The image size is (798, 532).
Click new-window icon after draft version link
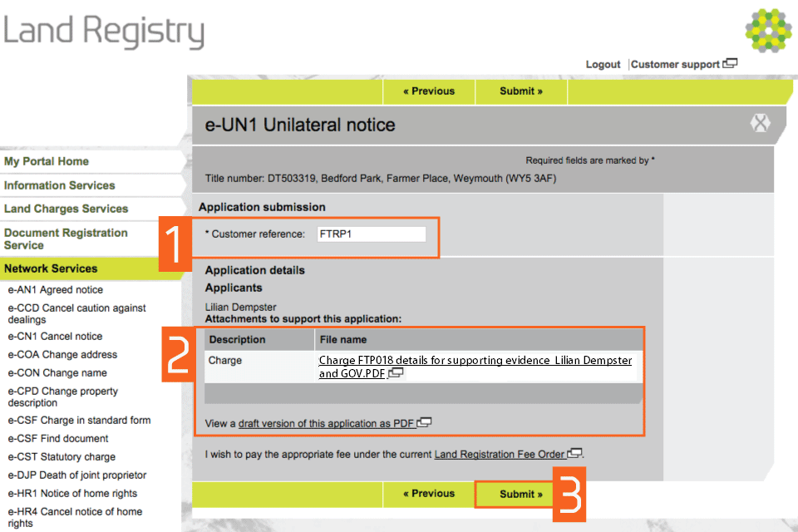(425, 423)
